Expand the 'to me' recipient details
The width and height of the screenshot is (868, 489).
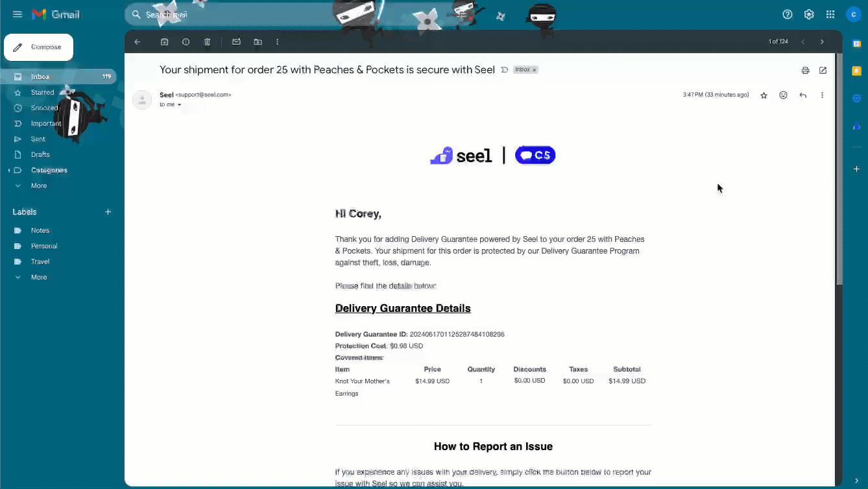coord(180,104)
